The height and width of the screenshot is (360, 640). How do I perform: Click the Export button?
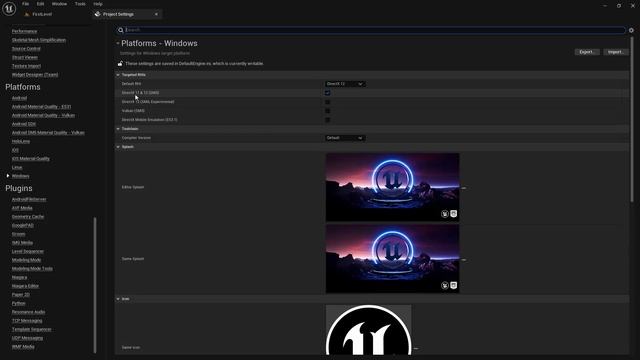(x=587, y=52)
